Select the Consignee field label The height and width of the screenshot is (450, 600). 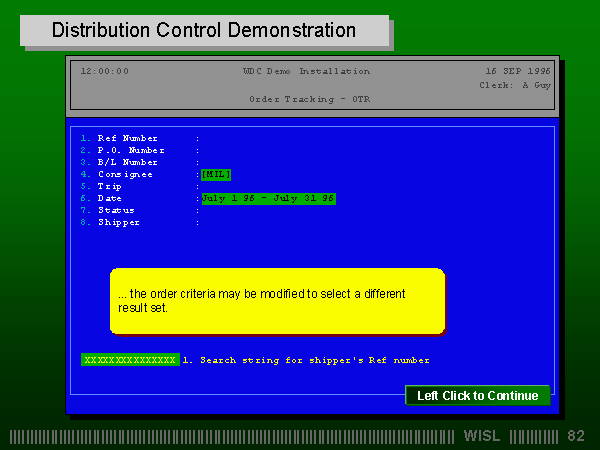(125, 174)
